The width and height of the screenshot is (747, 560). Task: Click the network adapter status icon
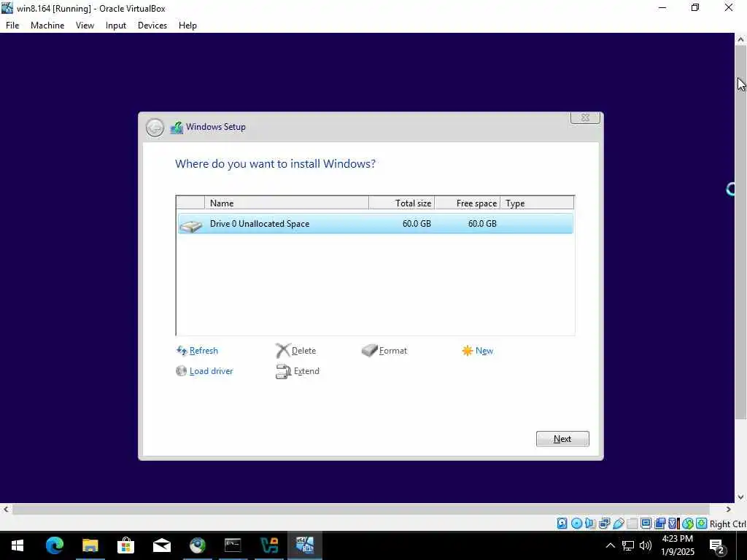(x=604, y=524)
